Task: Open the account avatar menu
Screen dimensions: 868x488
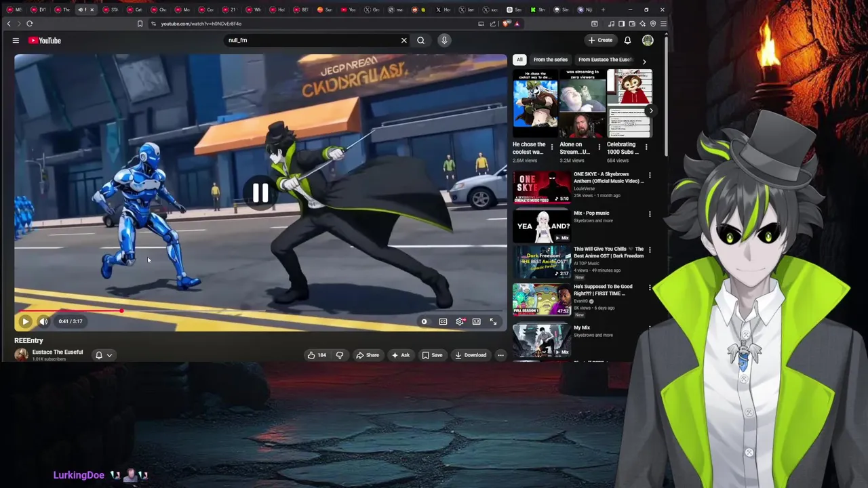Action: 648,41
